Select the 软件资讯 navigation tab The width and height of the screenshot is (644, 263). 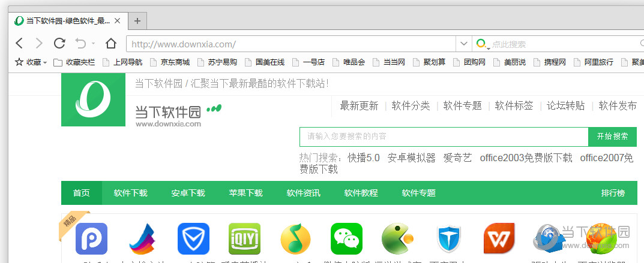click(x=304, y=193)
